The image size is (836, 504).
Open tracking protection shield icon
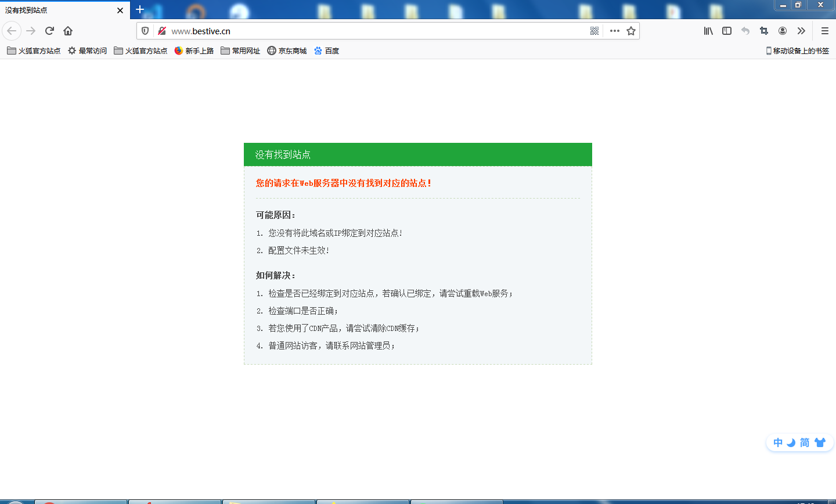(x=145, y=31)
